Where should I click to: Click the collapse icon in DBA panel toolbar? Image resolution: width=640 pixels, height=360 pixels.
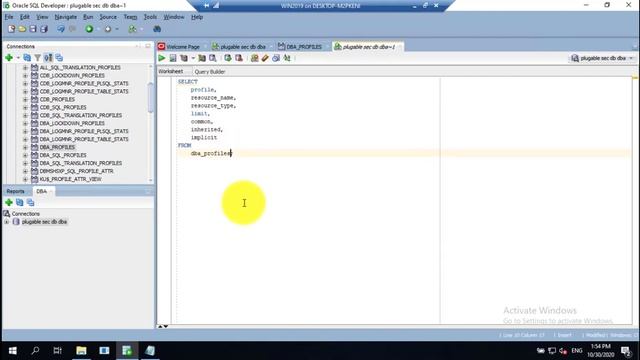(31, 202)
